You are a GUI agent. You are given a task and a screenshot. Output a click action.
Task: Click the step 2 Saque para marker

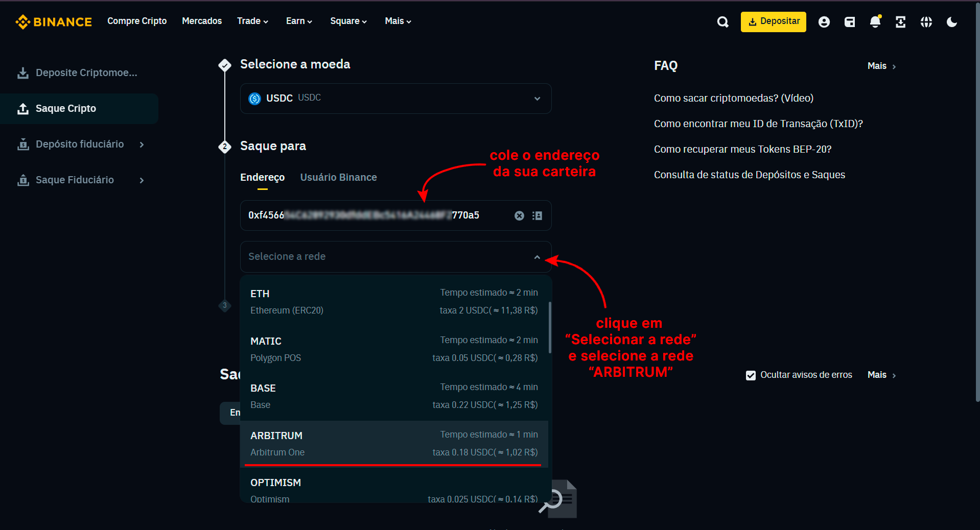point(225,147)
